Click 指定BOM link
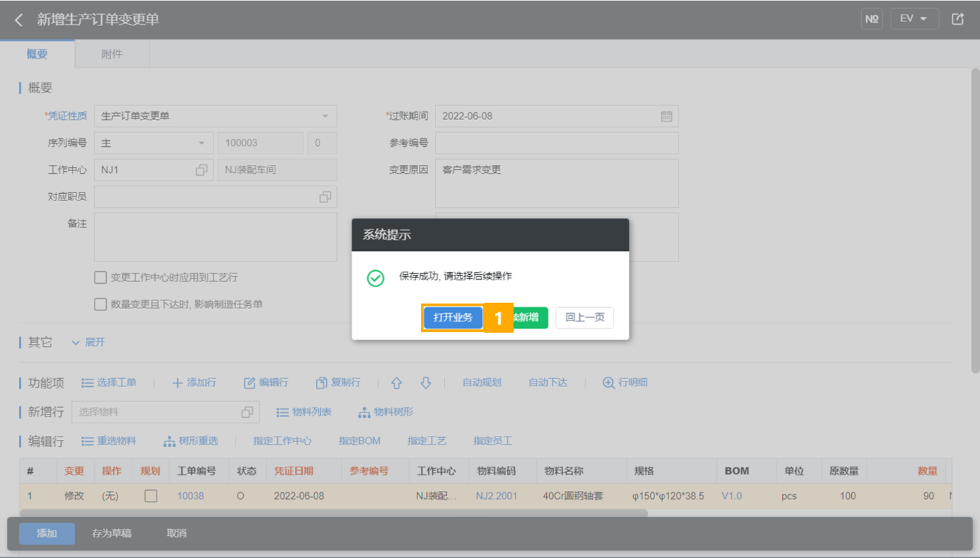Image resolution: width=980 pixels, height=558 pixels. click(x=359, y=441)
